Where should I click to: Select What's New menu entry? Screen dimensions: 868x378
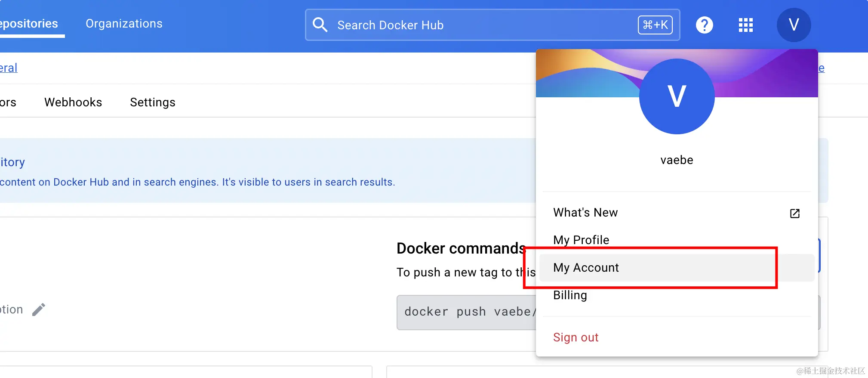pyautogui.click(x=677, y=213)
